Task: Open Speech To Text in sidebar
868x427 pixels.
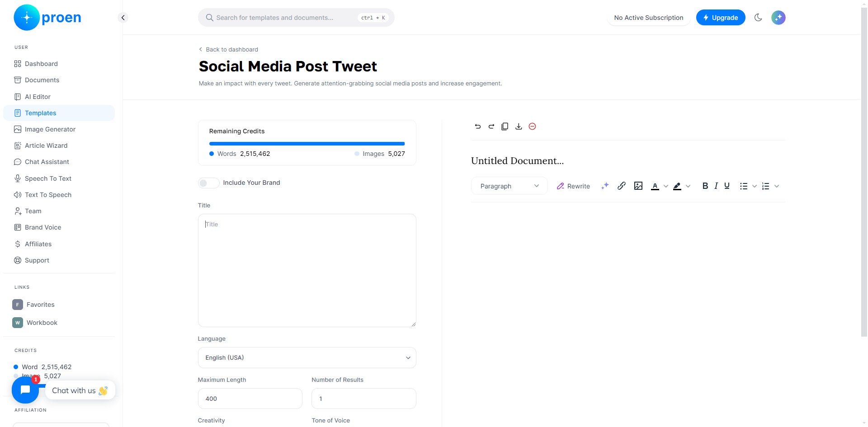Action: pyautogui.click(x=59, y=178)
